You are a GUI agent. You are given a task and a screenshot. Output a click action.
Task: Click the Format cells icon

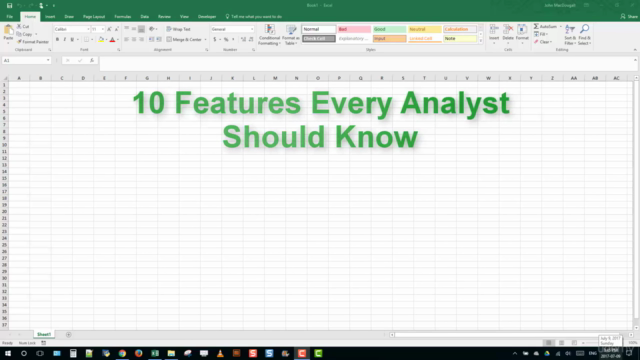tap(522, 29)
